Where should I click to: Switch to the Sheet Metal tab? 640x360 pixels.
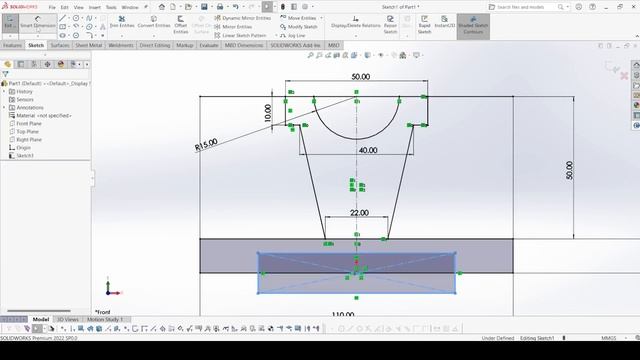89,45
